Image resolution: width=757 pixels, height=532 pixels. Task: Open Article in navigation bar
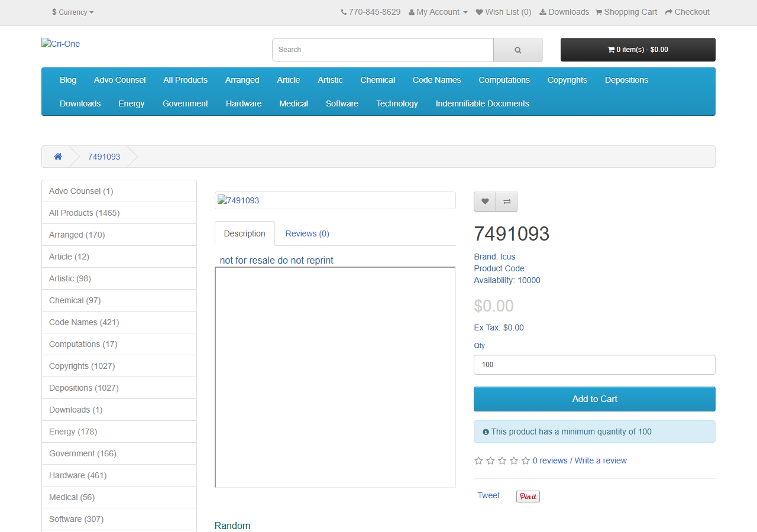click(x=289, y=80)
